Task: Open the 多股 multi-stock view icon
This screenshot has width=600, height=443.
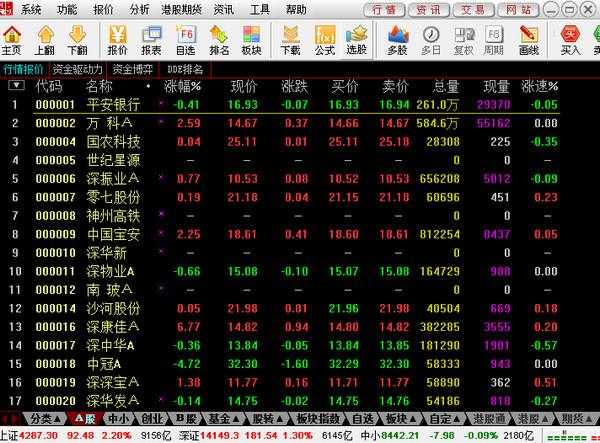Action: click(397, 40)
